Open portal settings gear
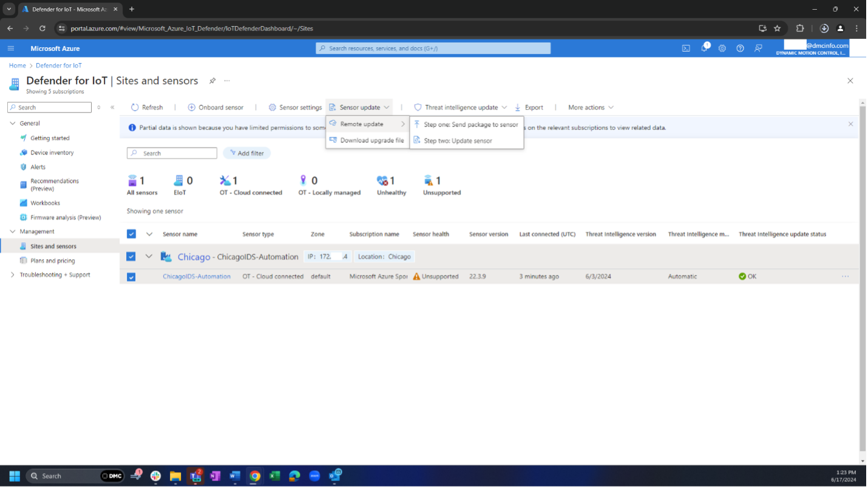The width and height of the screenshot is (868, 489). tap(722, 49)
